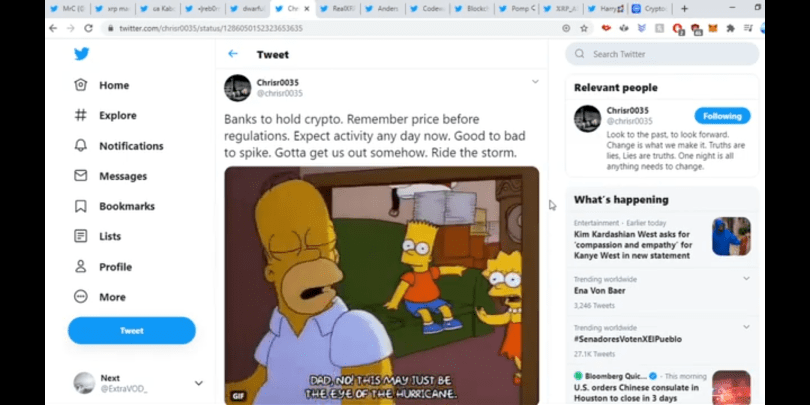Open Explore via the hashtag icon
This screenshot has width=810, height=405.
tap(81, 115)
